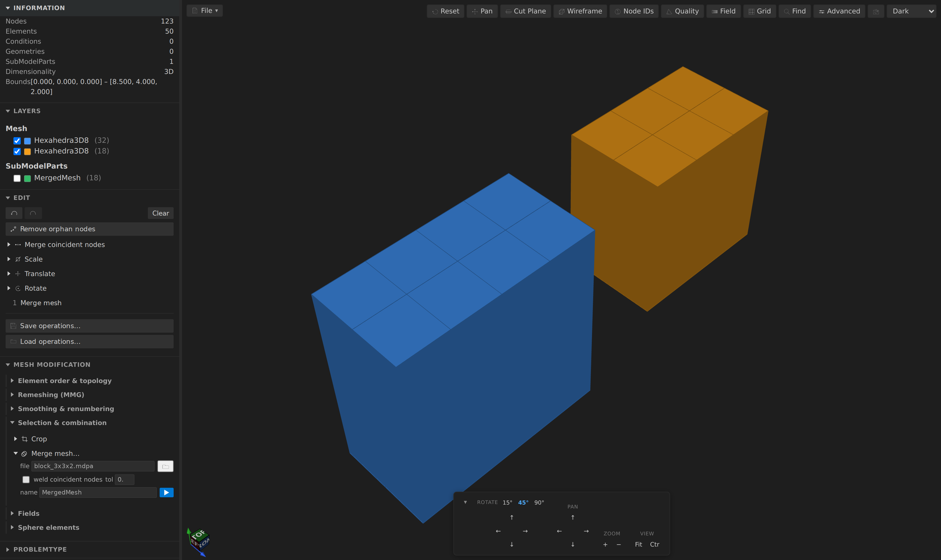The height and width of the screenshot is (560, 941).
Task: Rotate view right with arrow
Action: pos(525,531)
